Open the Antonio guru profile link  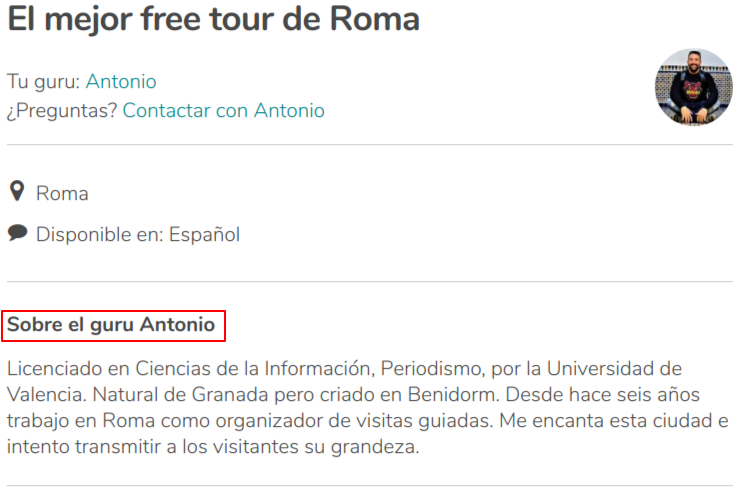tap(121, 81)
